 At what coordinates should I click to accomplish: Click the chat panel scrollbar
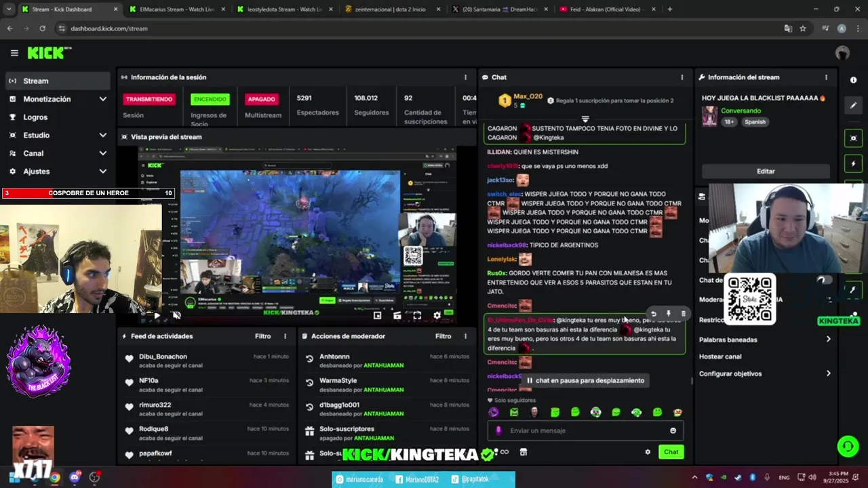[691, 380]
